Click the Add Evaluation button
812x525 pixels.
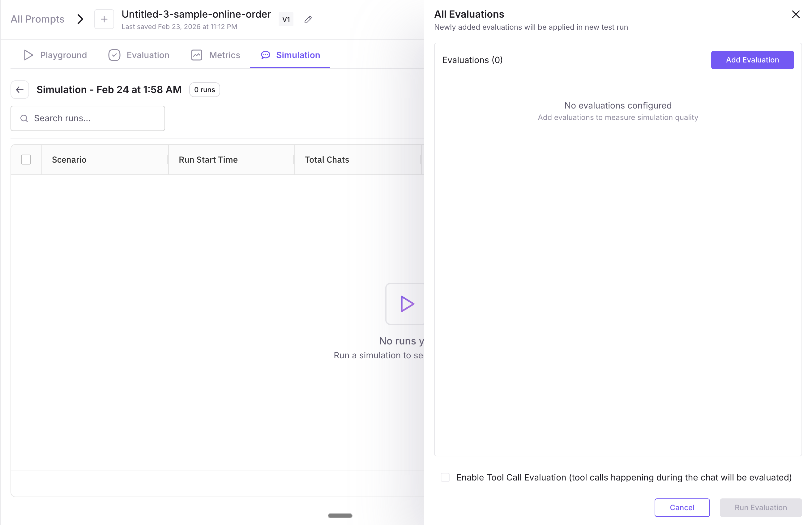tap(752, 60)
